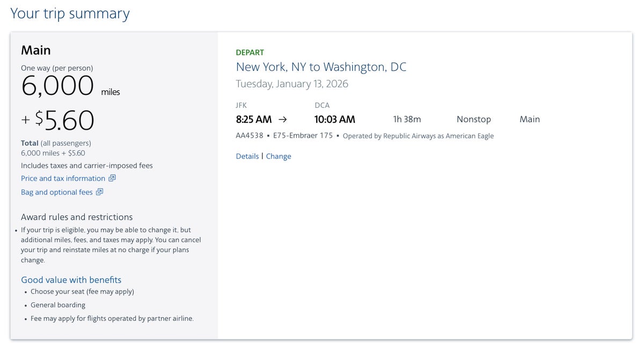Open flight Details link
Image resolution: width=644 pixels, height=349 pixels.
pyautogui.click(x=247, y=157)
